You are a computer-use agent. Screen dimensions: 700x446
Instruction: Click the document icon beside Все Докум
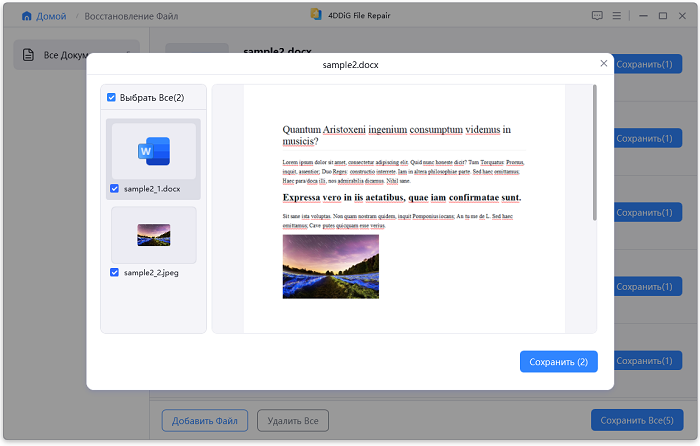click(28, 55)
